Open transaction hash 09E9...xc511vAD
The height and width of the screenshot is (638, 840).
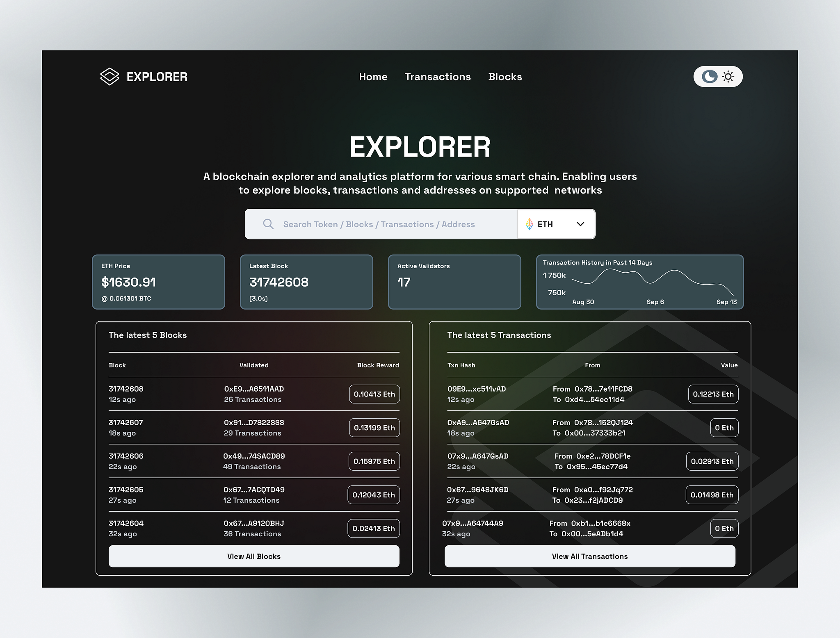[x=476, y=389]
